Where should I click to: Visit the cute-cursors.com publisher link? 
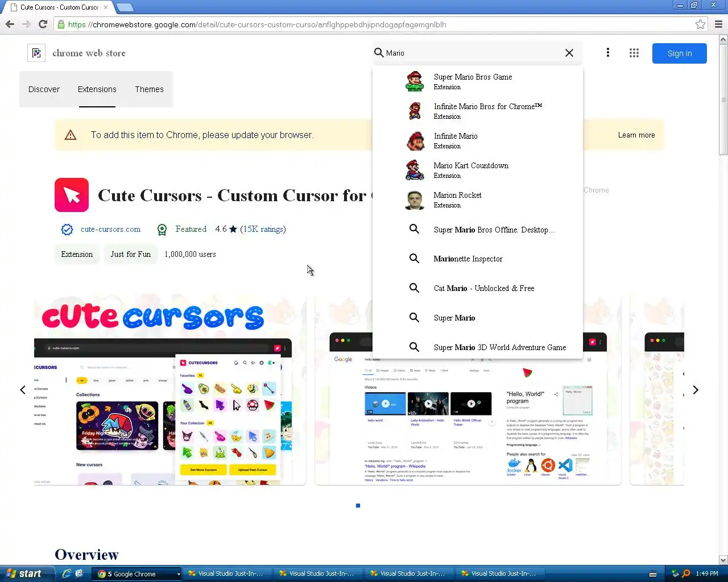click(110, 229)
